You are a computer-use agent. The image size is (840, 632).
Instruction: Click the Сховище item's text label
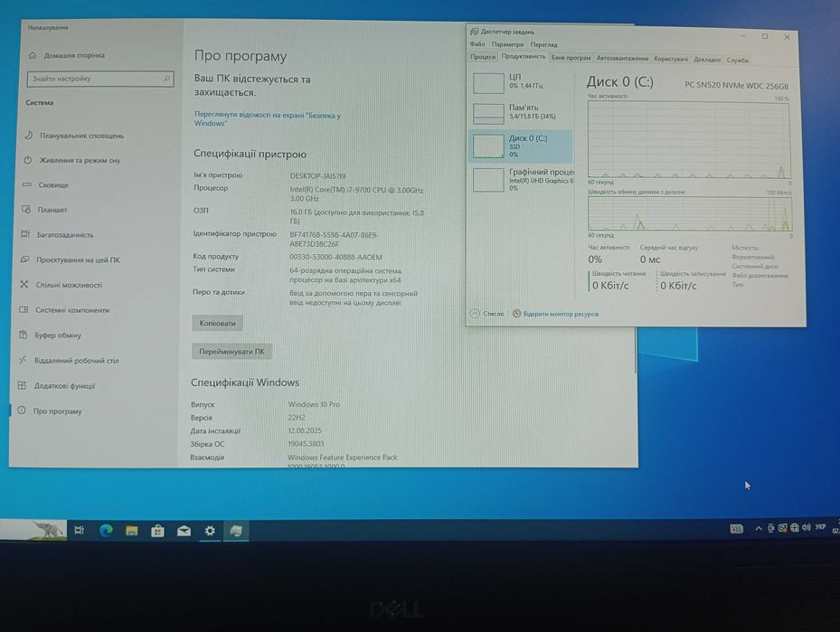[53, 184]
